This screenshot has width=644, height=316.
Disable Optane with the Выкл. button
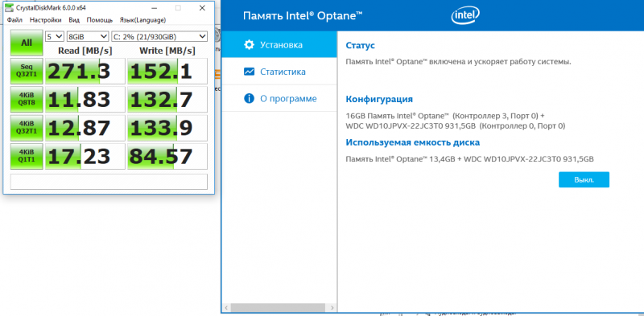point(584,180)
